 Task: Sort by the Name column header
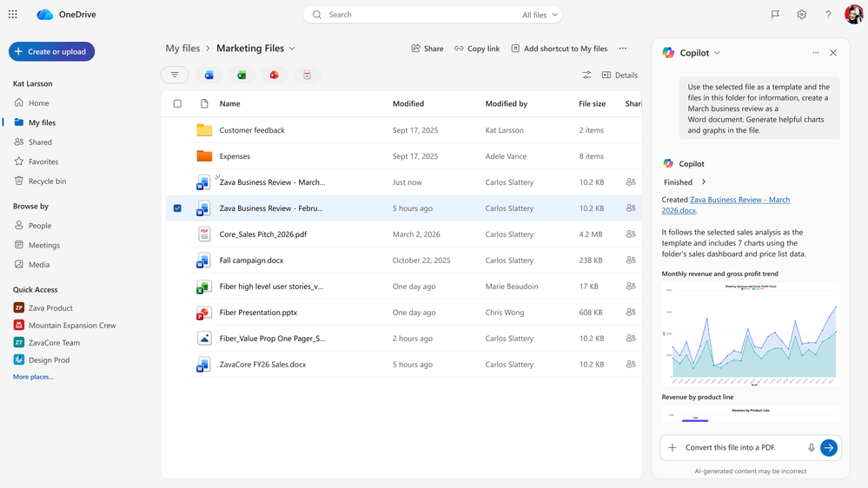pos(229,103)
